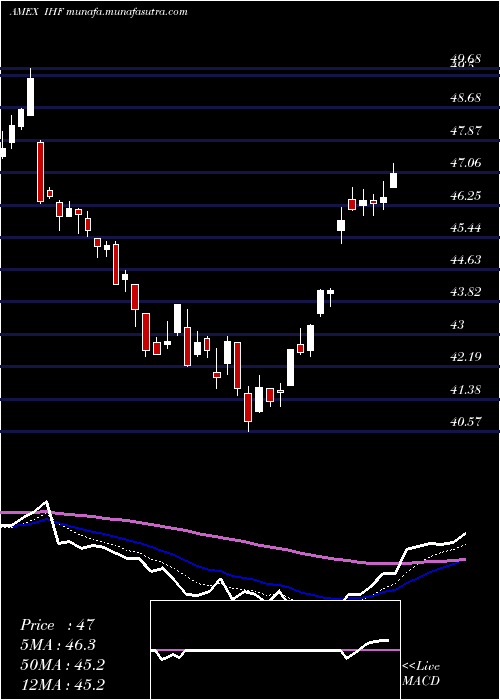Click the 47.87 price axis label
Viewport: 500px width, 700px height.
click(x=466, y=130)
